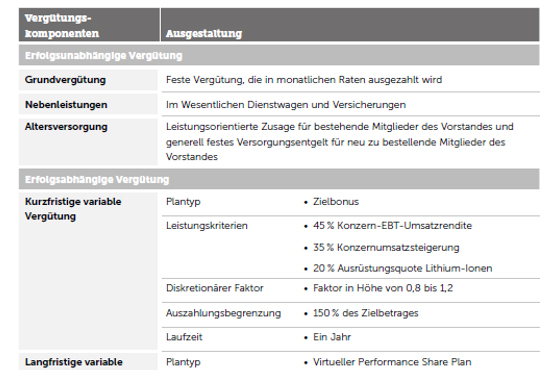This screenshot has height=370, width=551.
Task: Click text about monatlichen Raten
Action: tap(304, 80)
